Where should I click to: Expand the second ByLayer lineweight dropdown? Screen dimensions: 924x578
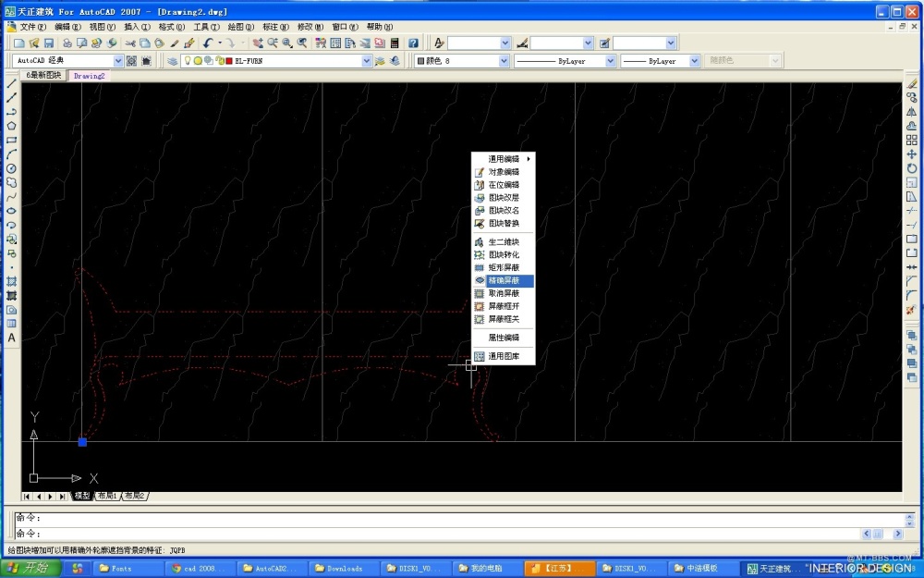point(695,61)
